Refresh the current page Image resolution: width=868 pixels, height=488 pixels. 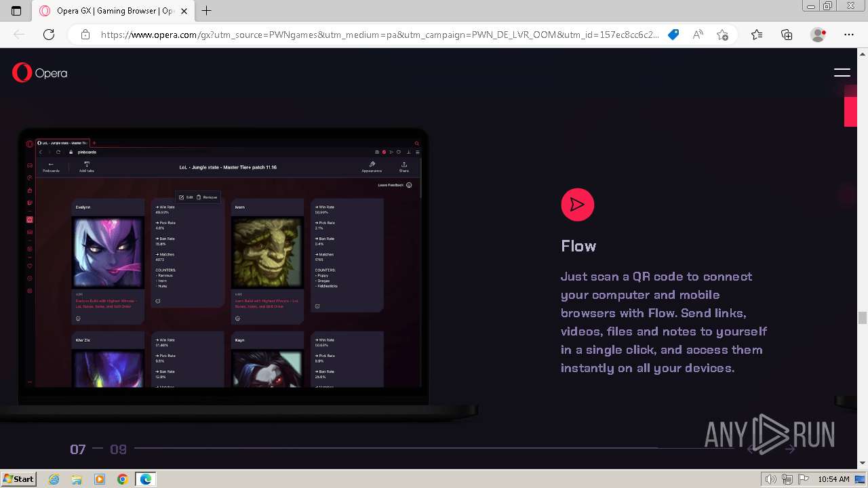49,35
